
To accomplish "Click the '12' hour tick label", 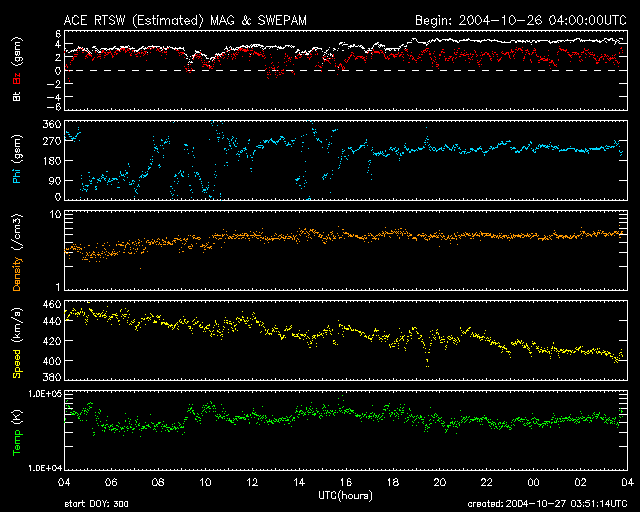I will (252, 483).
